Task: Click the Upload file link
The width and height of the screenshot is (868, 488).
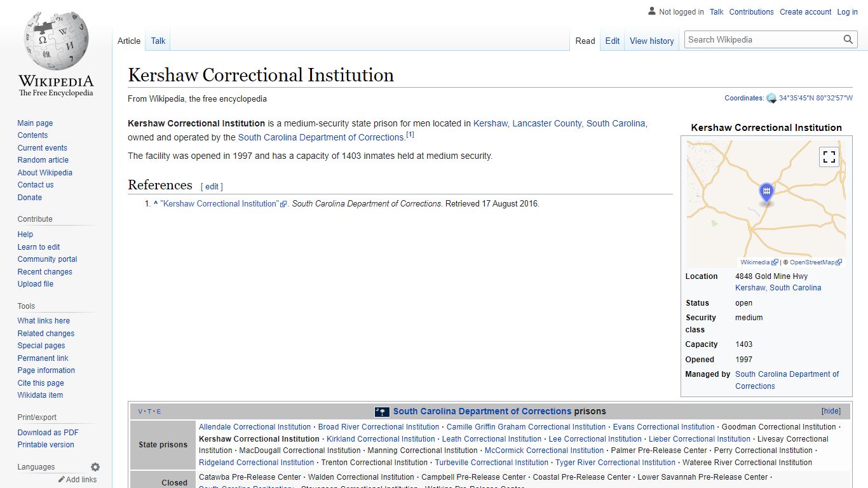Action: pos(35,284)
